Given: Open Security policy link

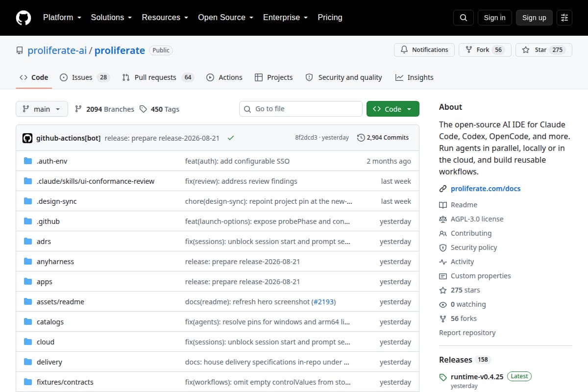Looking at the screenshot, I should pos(474,247).
